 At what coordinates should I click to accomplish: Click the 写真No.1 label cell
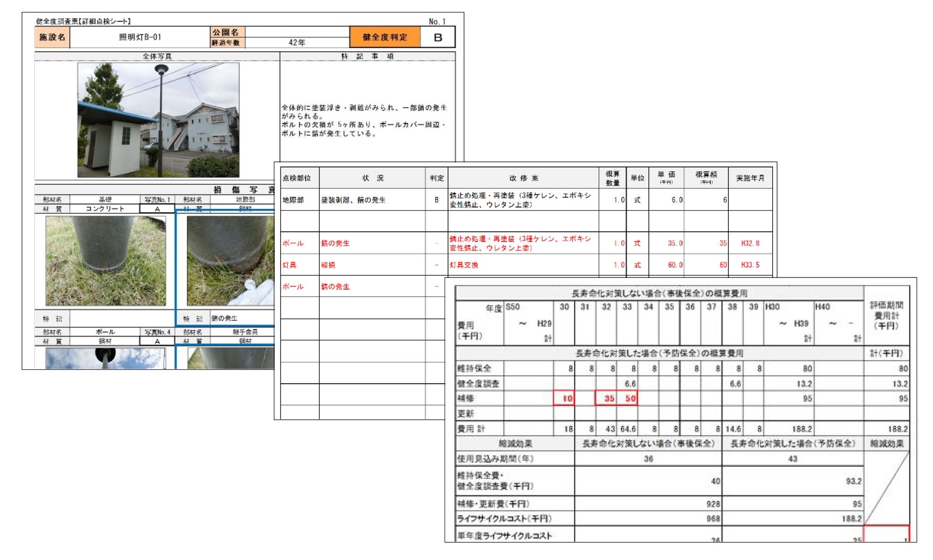point(157,200)
